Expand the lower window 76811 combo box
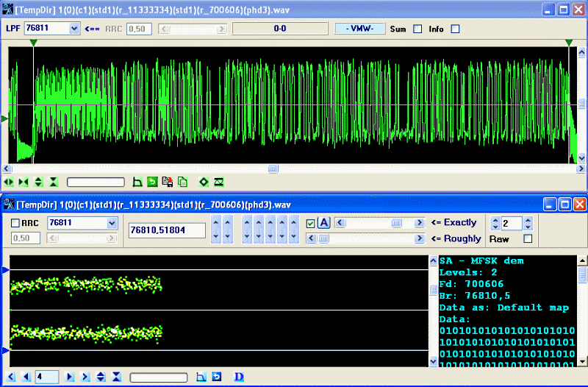The width and height of the screenshot is (588, 387). 112,223
